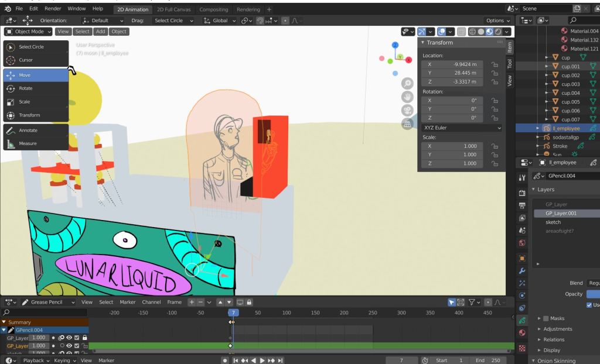
Task: Select the sketch layer in Layers list
Action: [x=553, y=222]
